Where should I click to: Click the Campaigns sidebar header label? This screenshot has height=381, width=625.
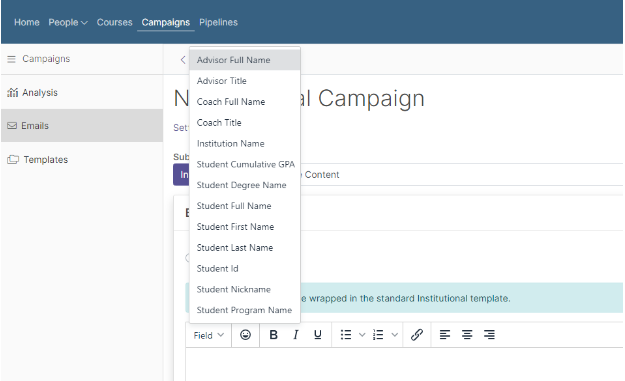coord(46,59)
